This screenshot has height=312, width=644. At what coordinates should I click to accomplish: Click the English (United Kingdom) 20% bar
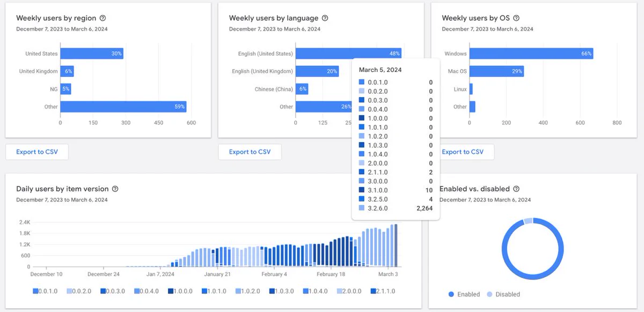317,71
